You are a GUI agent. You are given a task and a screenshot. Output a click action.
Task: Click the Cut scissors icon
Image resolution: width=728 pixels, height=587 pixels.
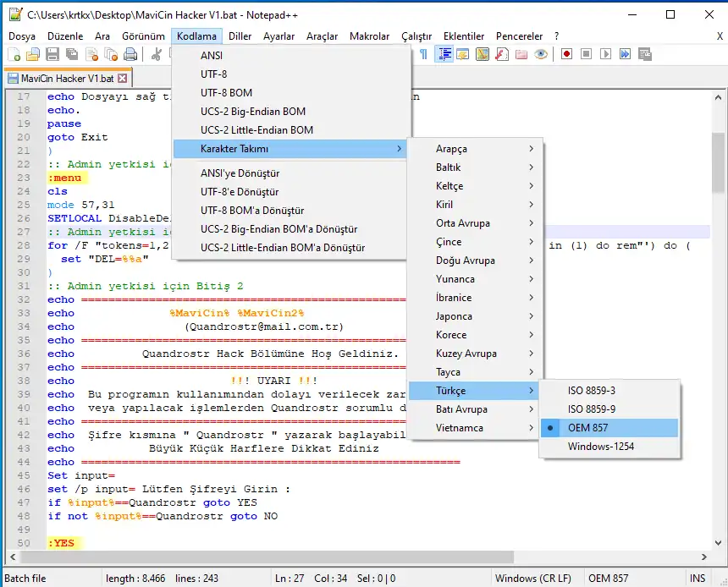click(x=157, y=55)
